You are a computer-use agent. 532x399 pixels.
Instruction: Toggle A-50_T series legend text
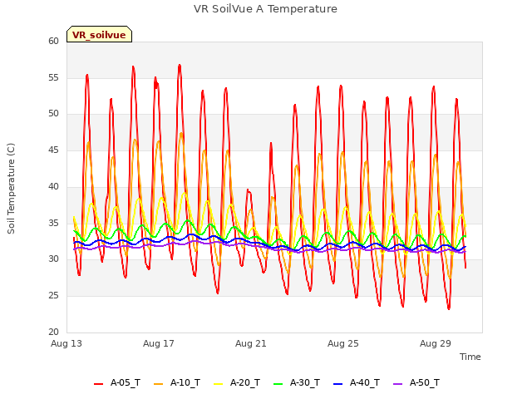coord(425,383)
